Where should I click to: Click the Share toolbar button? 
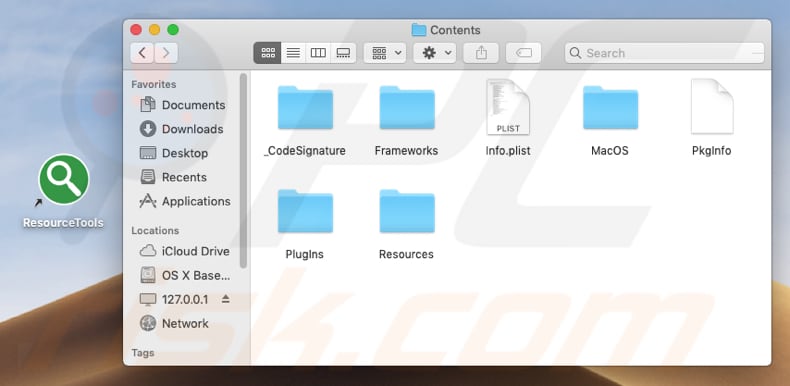[x=481, y=53]
